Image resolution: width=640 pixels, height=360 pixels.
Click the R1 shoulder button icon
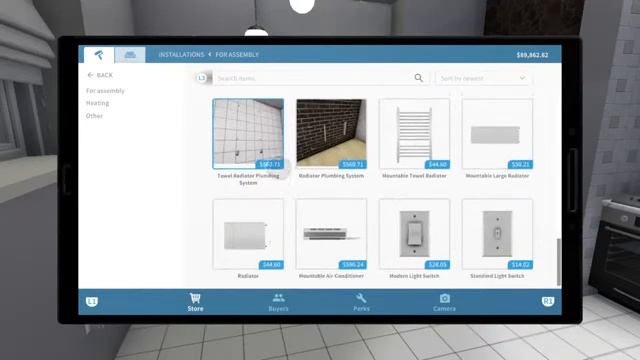(x=548, y=302)
